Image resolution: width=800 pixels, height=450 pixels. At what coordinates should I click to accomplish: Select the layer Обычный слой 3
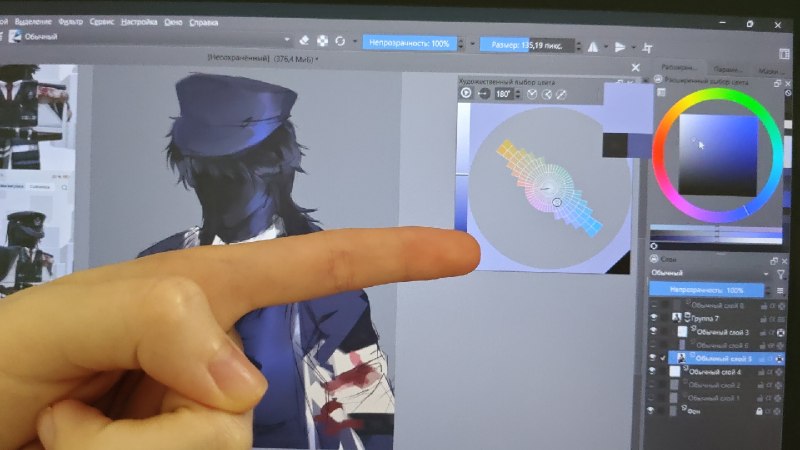pos(723,332)
